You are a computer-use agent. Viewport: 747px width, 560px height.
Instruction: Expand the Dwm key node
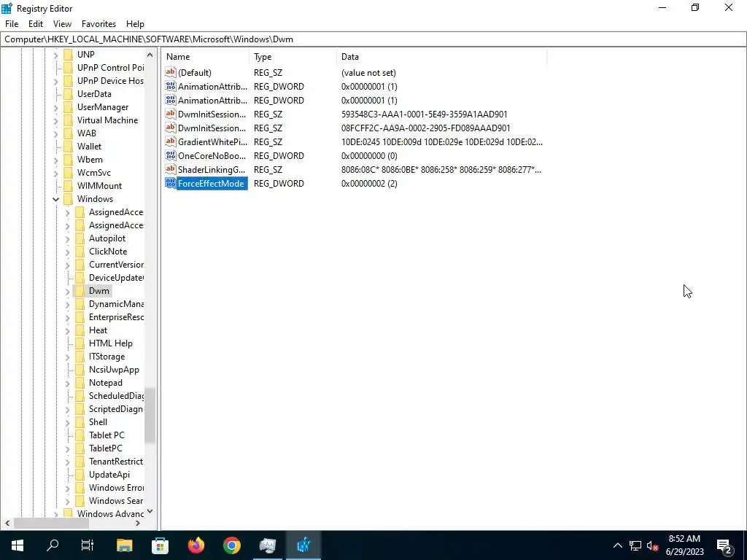click(x=67, y=291)
